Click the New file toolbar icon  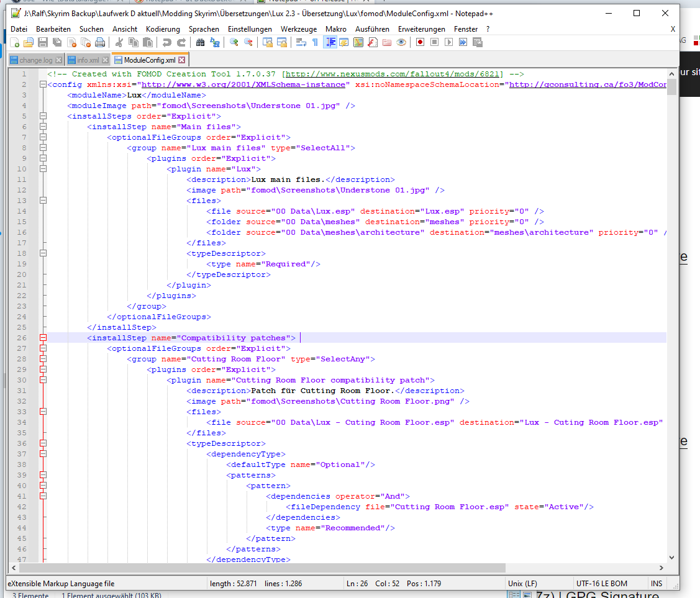(15, 42)
